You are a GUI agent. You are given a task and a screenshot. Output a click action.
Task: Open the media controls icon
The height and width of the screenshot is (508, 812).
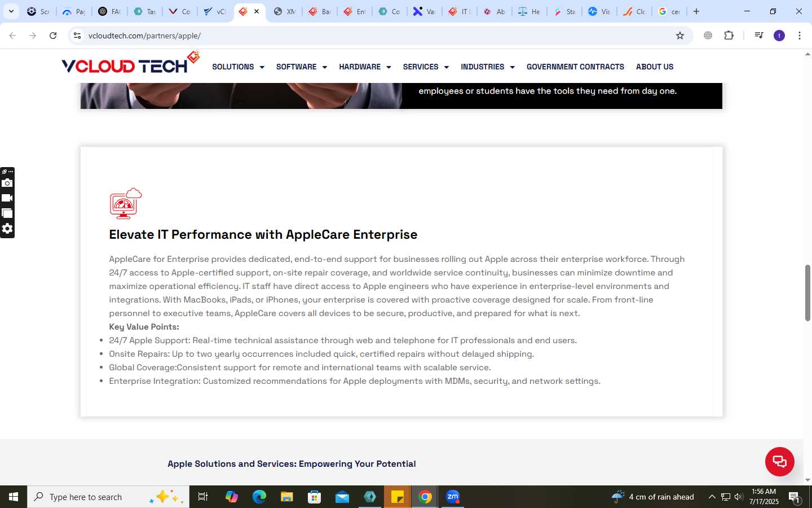pyautogui.click(x=759, y=36)
